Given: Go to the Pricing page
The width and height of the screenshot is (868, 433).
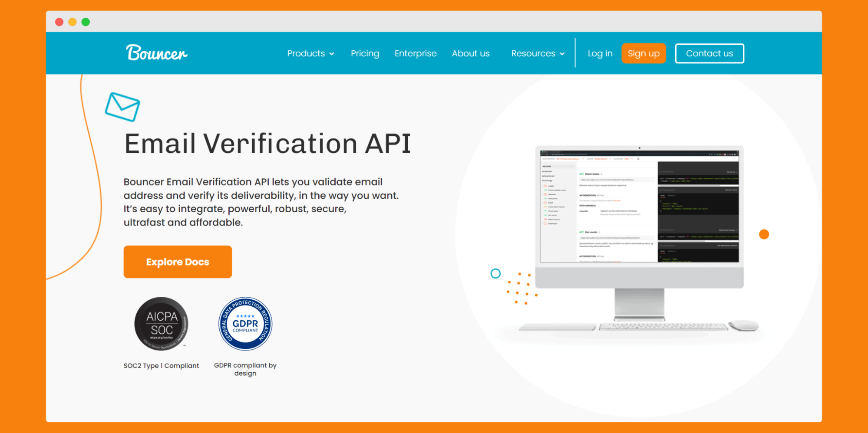Looking at the screenshot, I should pos(365,53).
